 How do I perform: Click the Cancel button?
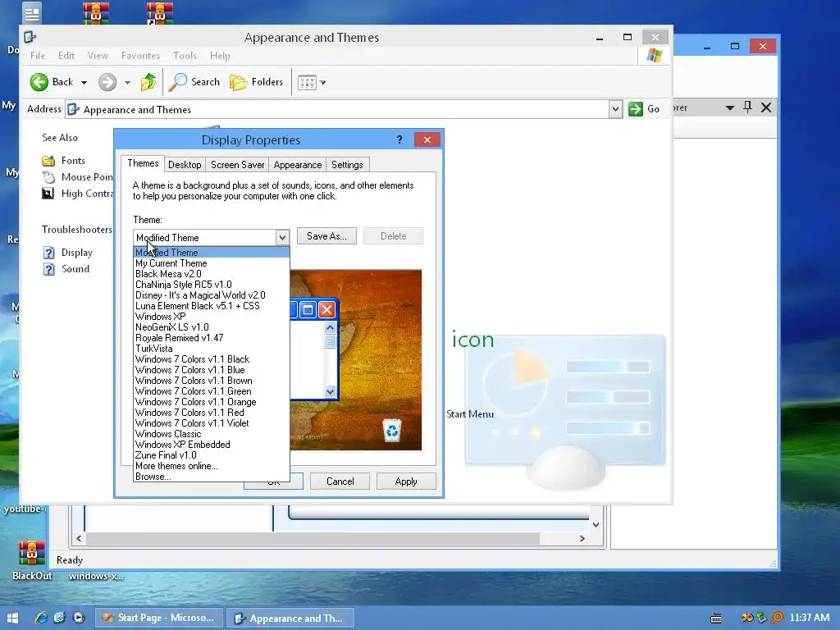(340, 481)
